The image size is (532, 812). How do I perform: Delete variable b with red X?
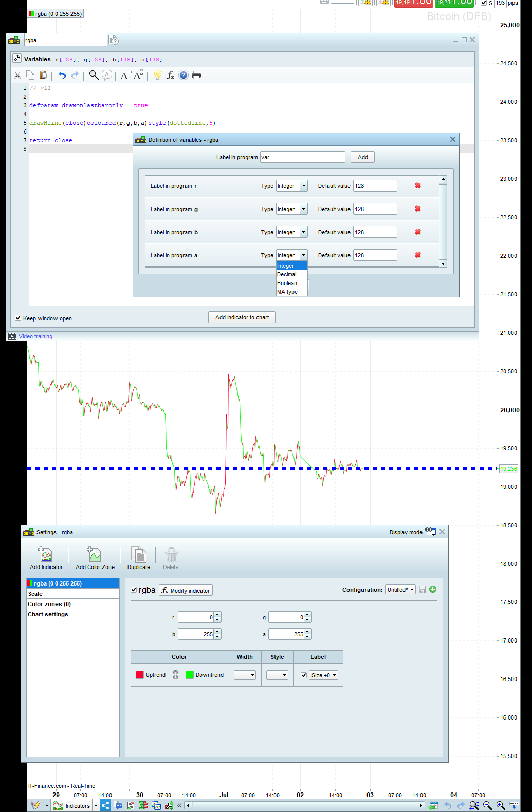coord(418,232)
